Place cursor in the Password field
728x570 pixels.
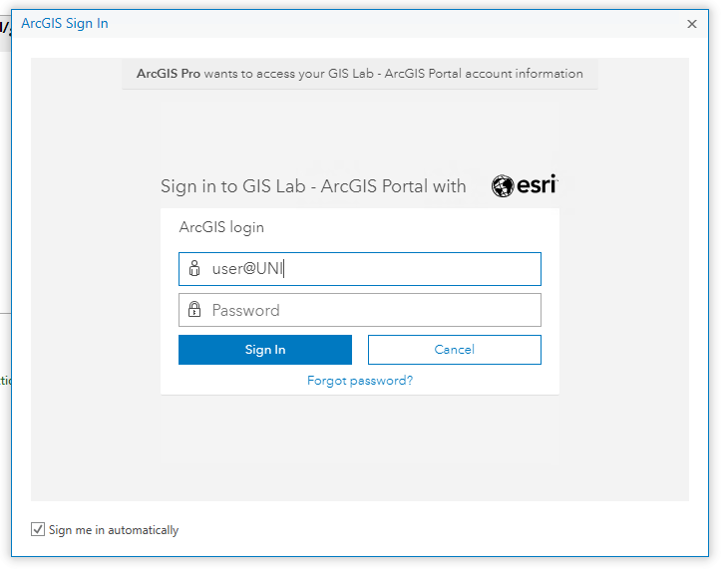tap(360, 310)
